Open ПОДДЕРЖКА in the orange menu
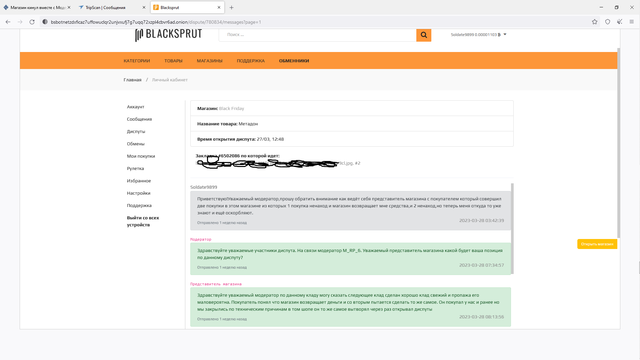This screenshot has height=360, width=640. [x=251, y=61]
